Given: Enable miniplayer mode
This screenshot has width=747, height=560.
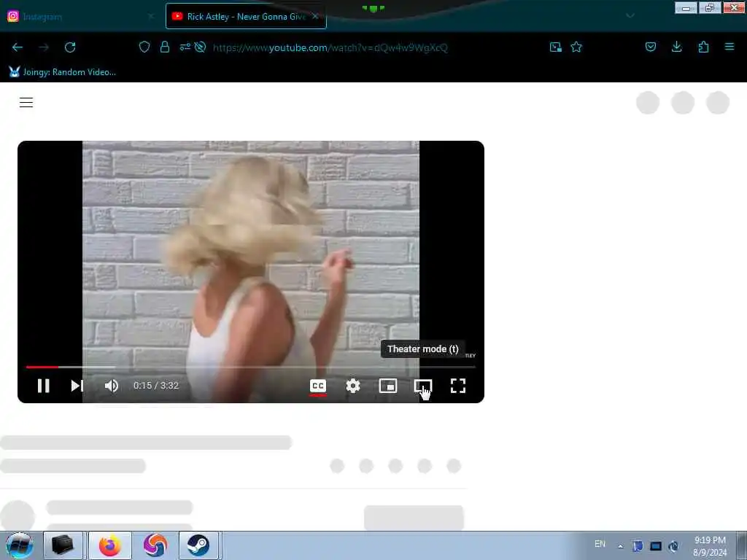Looking at the screenshot, I should (x=388, y=386).
